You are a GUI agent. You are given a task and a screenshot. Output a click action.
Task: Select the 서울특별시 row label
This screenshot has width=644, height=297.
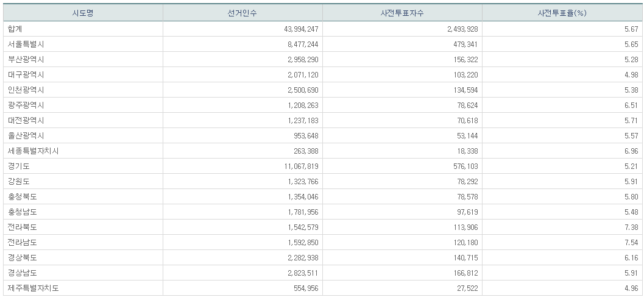pyautogui.click(x=26, y=44)
